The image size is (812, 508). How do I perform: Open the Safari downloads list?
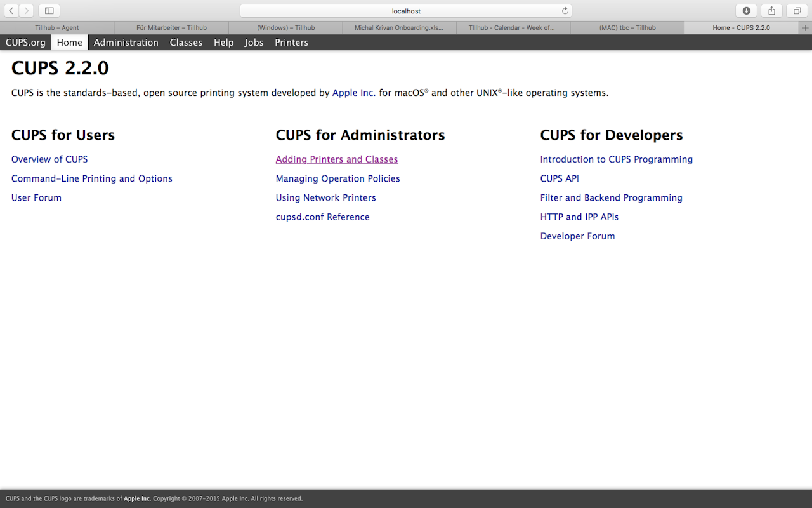click(x=747, y=11)
